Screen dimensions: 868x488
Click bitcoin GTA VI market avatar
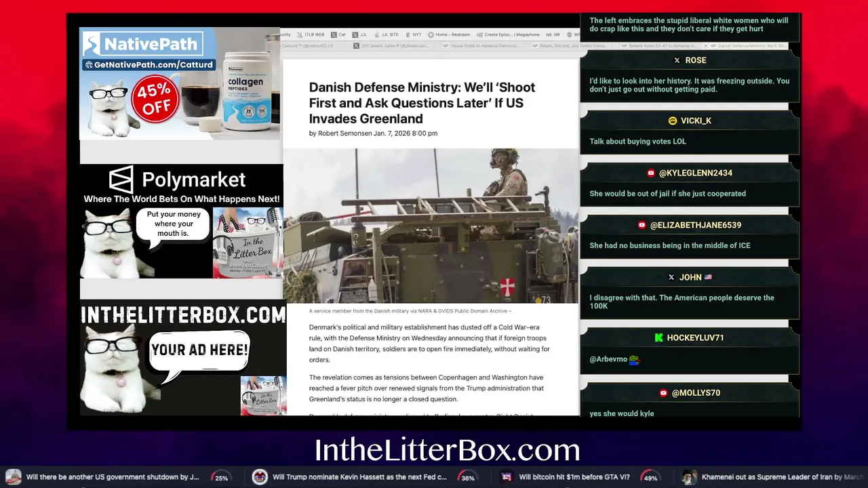pos(507,476)
